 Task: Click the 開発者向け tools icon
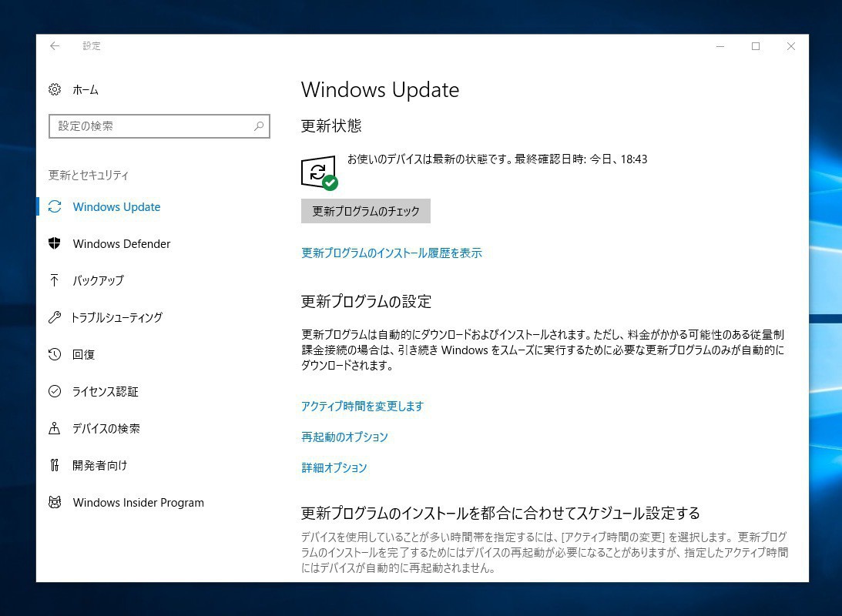point(54,465)
